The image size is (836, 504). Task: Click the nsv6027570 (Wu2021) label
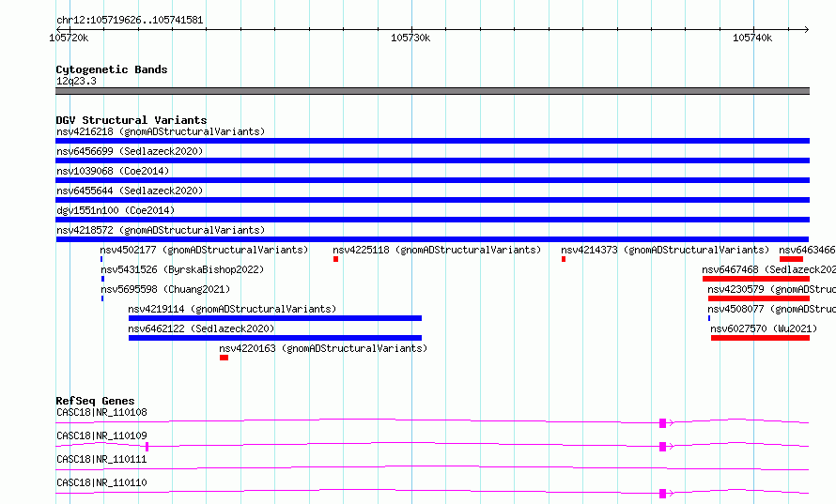click(x=764, y=328)
